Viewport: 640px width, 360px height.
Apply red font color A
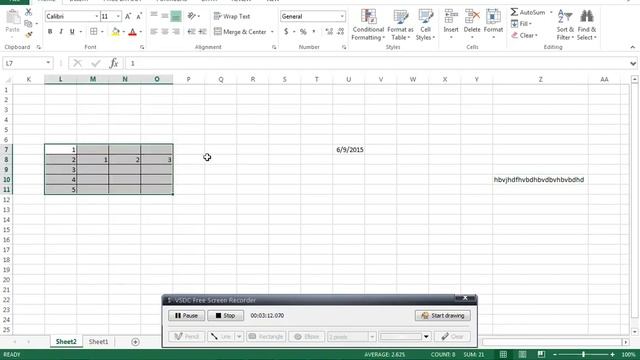coord(133,31)
